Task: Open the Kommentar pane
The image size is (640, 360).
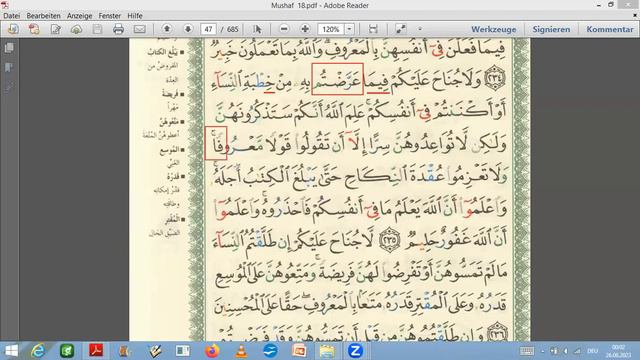Action: (610, 29)
